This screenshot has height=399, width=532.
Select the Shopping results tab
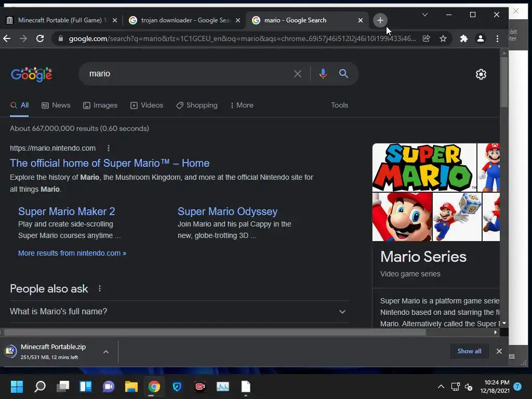tap(197, 105)
